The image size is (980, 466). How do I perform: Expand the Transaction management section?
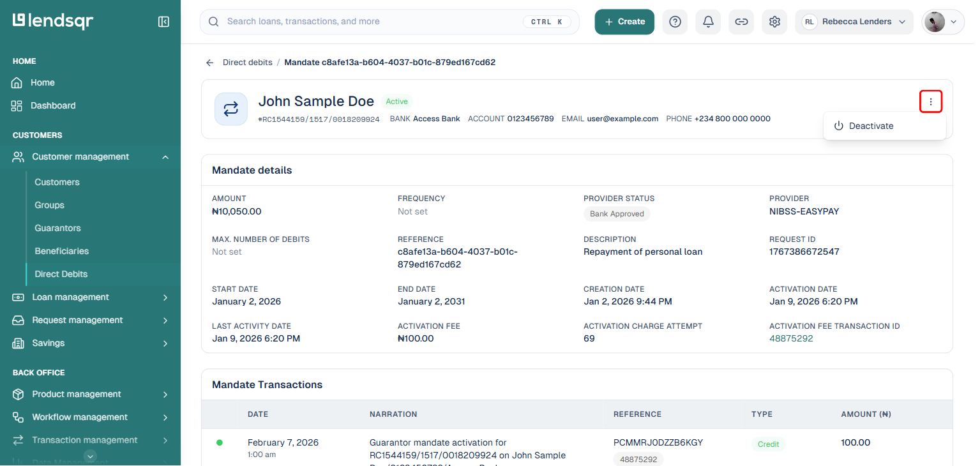point(165,440)
